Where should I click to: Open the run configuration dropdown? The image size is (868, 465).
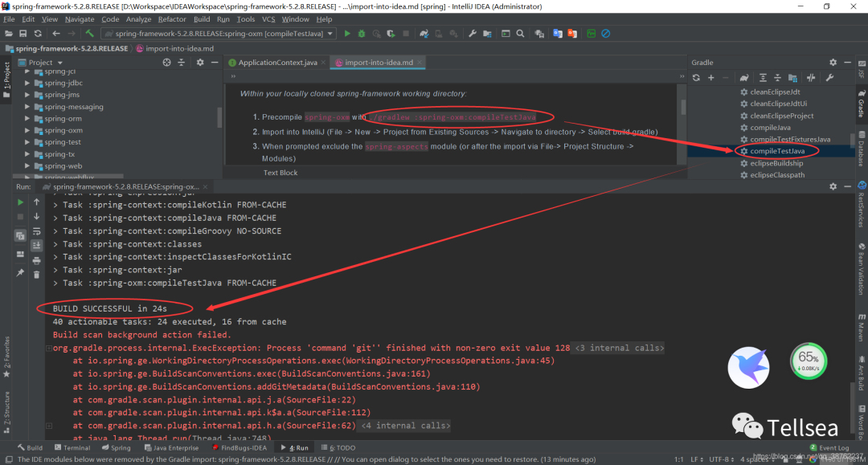click(x=330, y=34)
